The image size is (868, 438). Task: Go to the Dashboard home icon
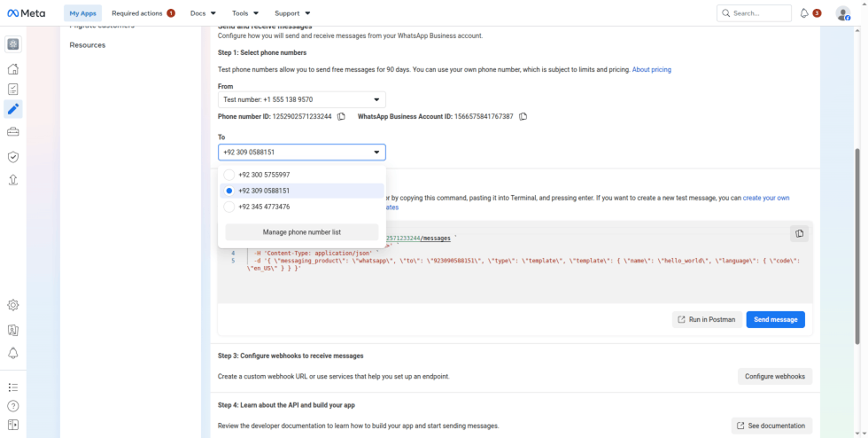click(x=13, y=69)
